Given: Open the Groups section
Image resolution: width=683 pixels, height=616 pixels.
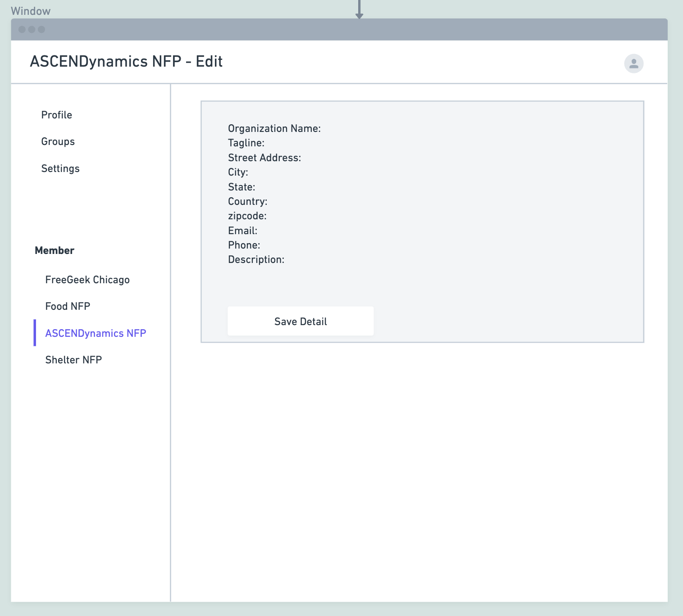Looking at the screenshot, I should click(58, 141).
